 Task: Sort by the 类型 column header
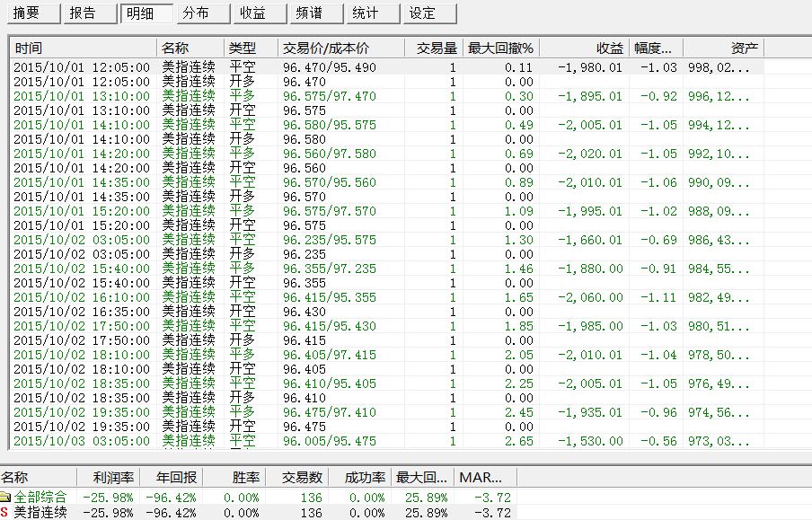(251, 48)
